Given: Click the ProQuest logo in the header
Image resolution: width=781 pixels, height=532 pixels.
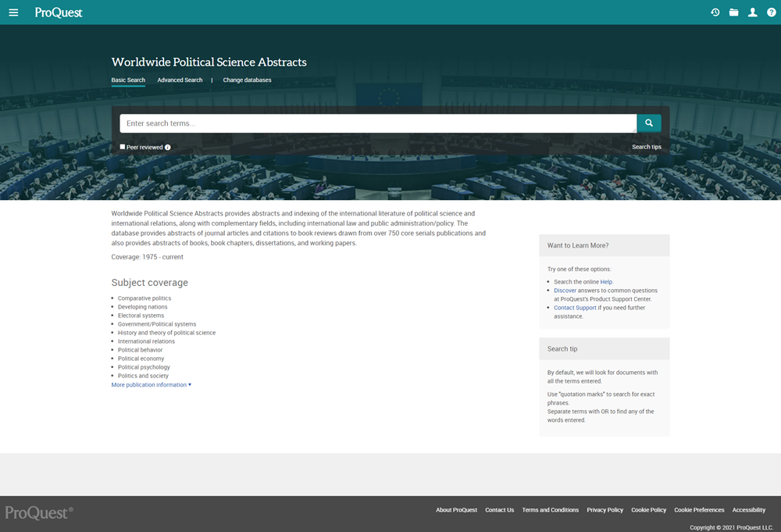Looking at the screenshot, I should [58, 12].
